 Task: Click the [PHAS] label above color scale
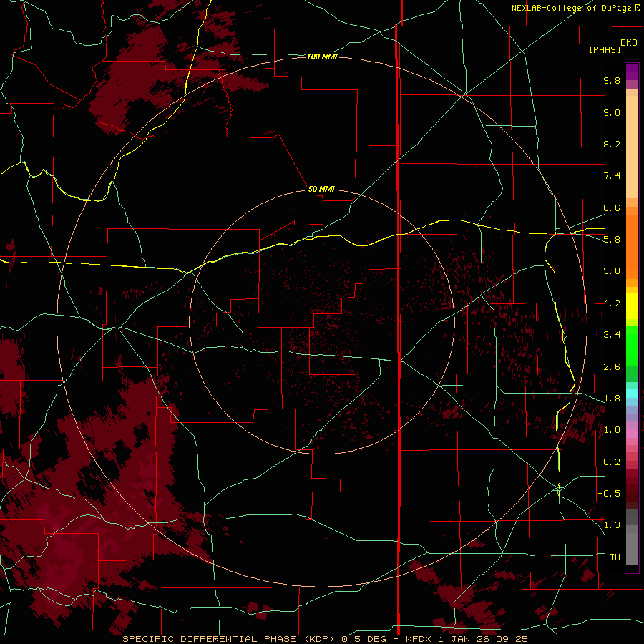pyautogui.click(x=605, y=49)
